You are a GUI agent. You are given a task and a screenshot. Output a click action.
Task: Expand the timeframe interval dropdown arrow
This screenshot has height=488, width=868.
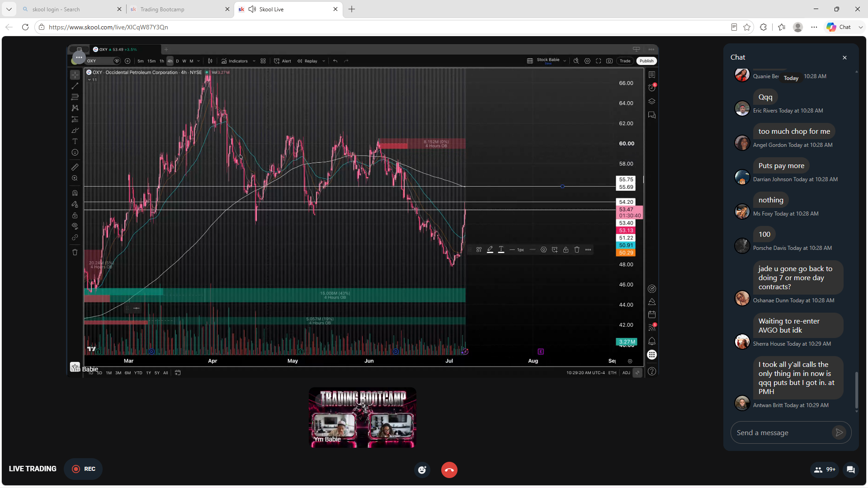198,61
